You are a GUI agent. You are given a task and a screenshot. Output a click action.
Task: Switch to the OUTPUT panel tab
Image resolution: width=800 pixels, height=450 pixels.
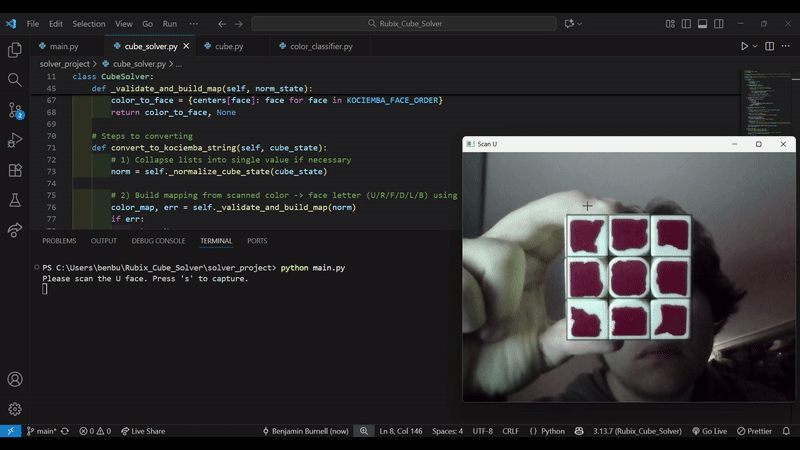[104, 241]
